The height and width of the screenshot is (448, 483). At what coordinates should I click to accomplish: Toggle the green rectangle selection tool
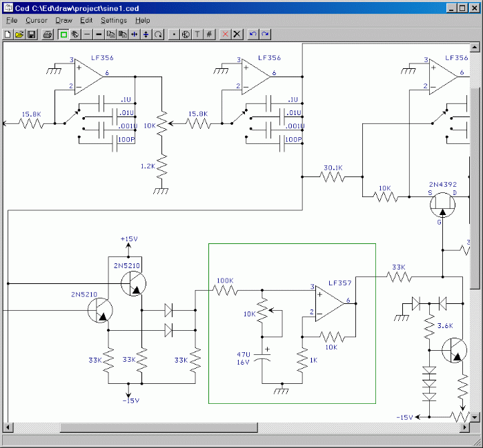coord(63,34)
